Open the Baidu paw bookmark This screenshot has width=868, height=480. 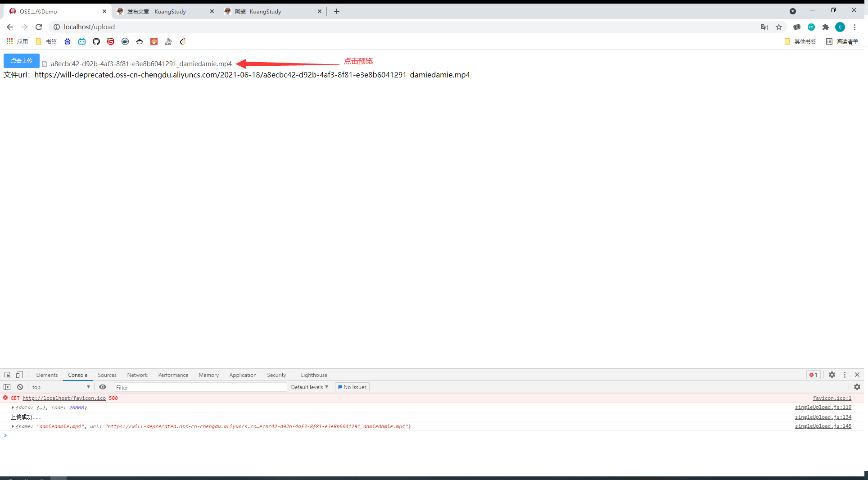(x=68, y=41)
